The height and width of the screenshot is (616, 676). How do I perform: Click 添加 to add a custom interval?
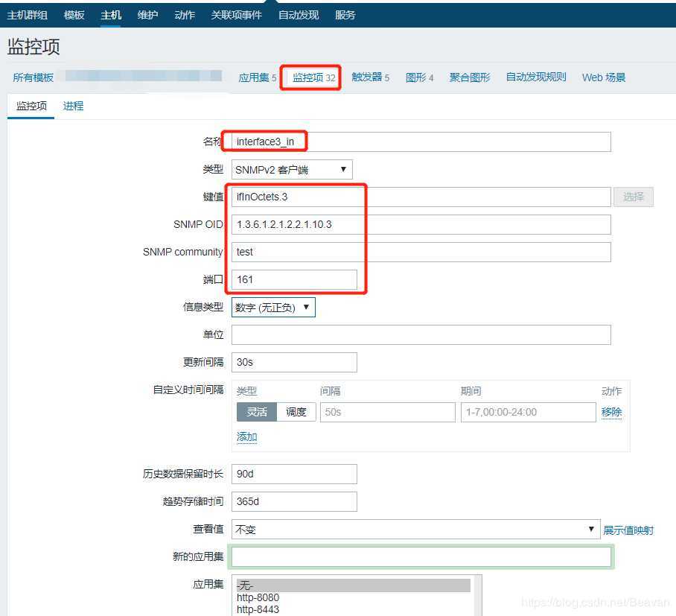click(x=247, y=436)
